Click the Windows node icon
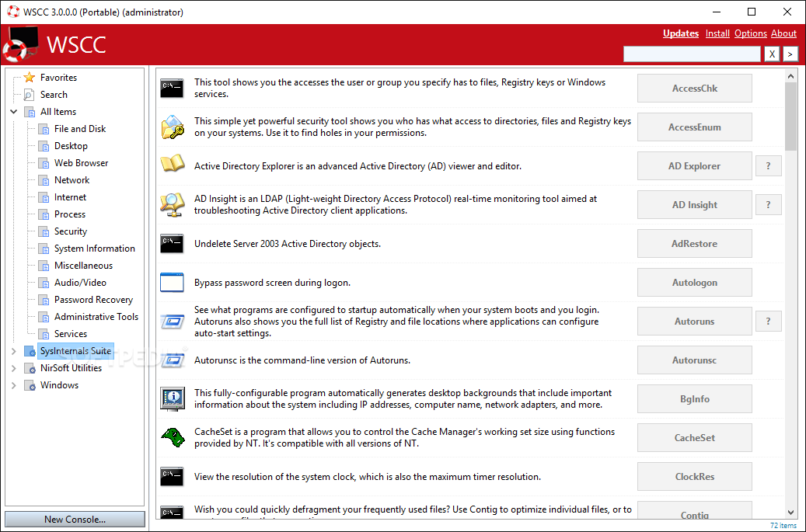Image resolution: width=806 pixels, height=532 pixels. [30, 385]
